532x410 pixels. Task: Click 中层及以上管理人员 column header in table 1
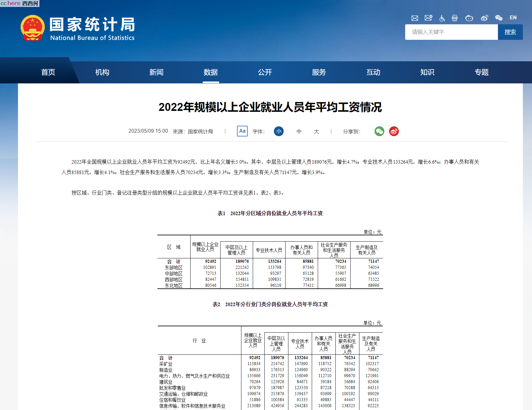coord(236,250)
